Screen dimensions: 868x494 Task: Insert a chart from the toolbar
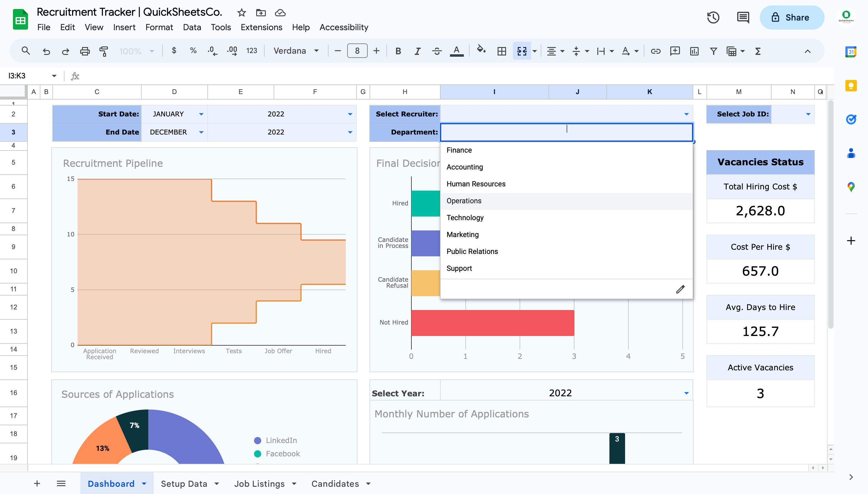click(x=695, y=51)
